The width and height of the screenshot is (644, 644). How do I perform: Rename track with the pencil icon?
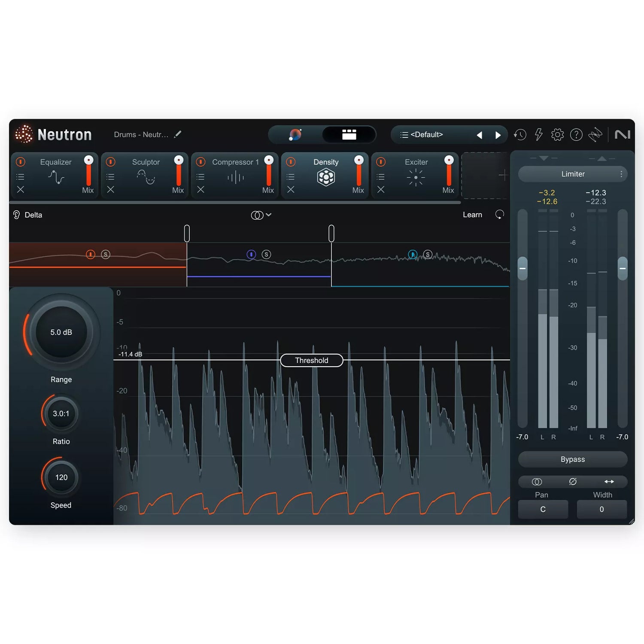tap(178, 134)
